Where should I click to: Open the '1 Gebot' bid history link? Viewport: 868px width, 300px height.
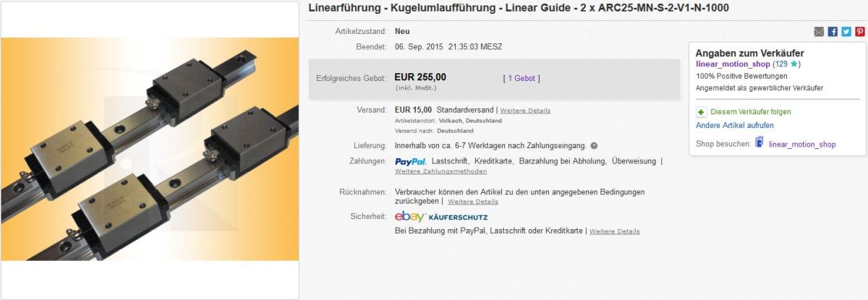click(522, 78)
